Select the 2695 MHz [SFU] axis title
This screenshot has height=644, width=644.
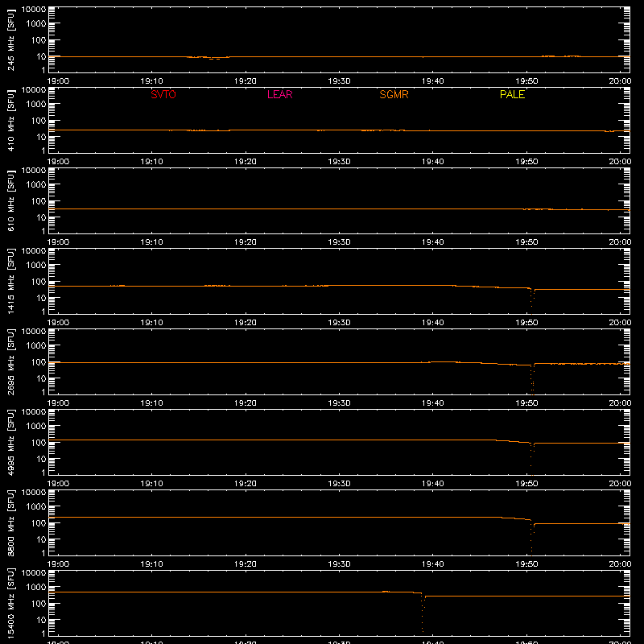click(x=10, y=361)
